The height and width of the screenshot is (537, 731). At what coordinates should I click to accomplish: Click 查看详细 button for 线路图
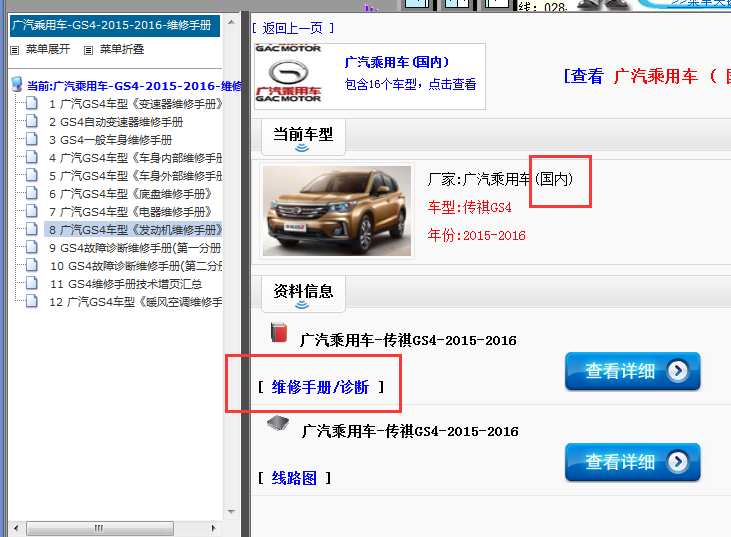coord(633,462)
